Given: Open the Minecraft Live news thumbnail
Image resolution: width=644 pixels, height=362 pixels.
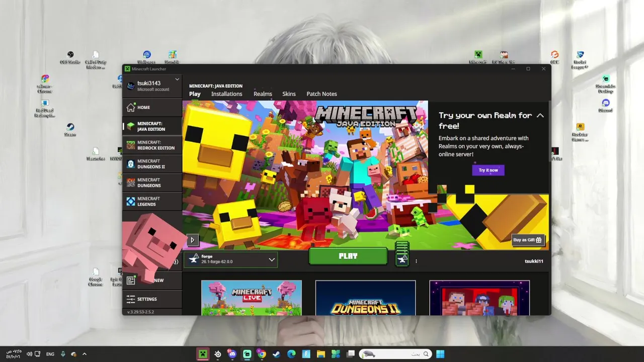Looking at the screenshot, I should (252, 298).
